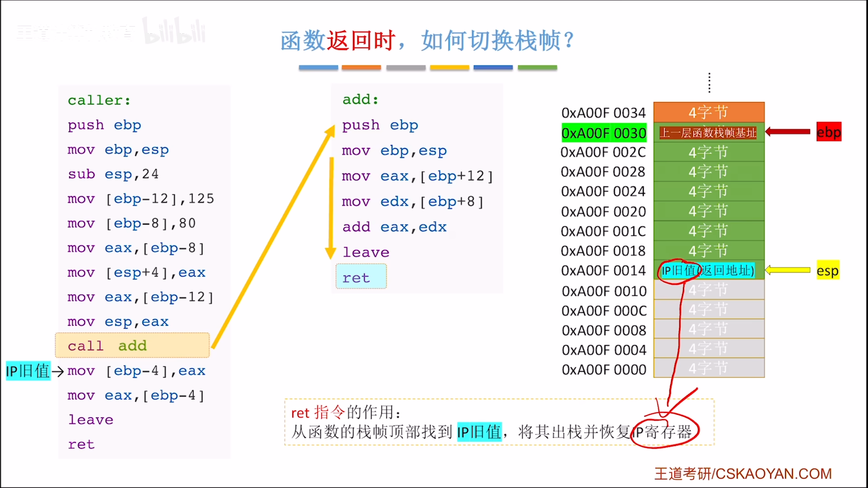Image resolution: width=868 pixels, height=488 pixels.
Task: Click the red ebp pointer label
Action: pyautogui.click(x=828, y=132)
